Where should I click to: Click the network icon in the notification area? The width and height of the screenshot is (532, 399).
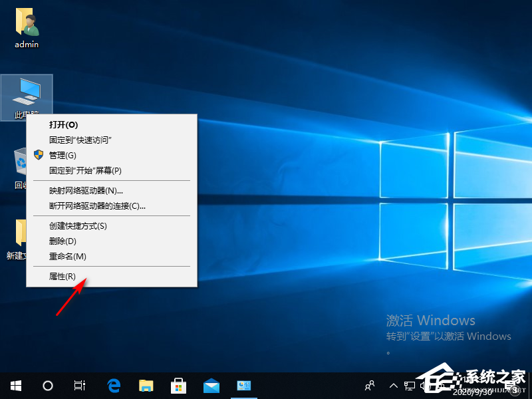click(x=410, y=386)
